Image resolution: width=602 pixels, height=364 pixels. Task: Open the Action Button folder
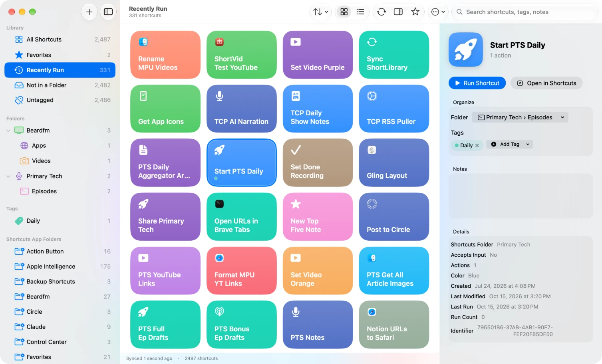60,251
